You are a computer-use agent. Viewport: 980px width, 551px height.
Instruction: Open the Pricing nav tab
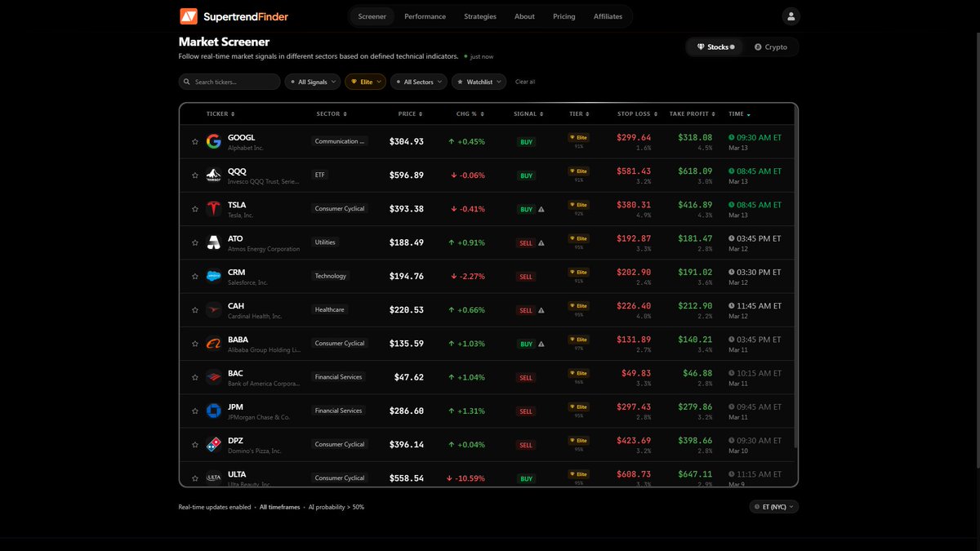point(564,16)
